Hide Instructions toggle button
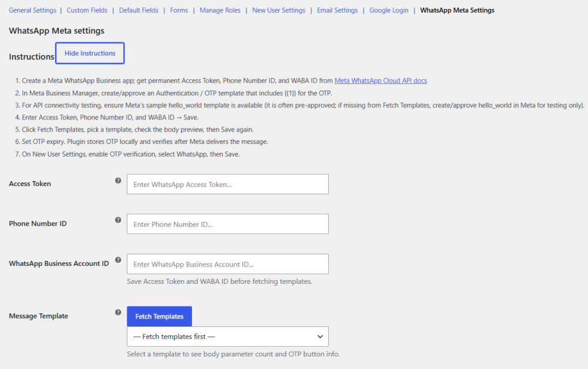This screenshot has width=588, height=369. [x=90, y=53]
